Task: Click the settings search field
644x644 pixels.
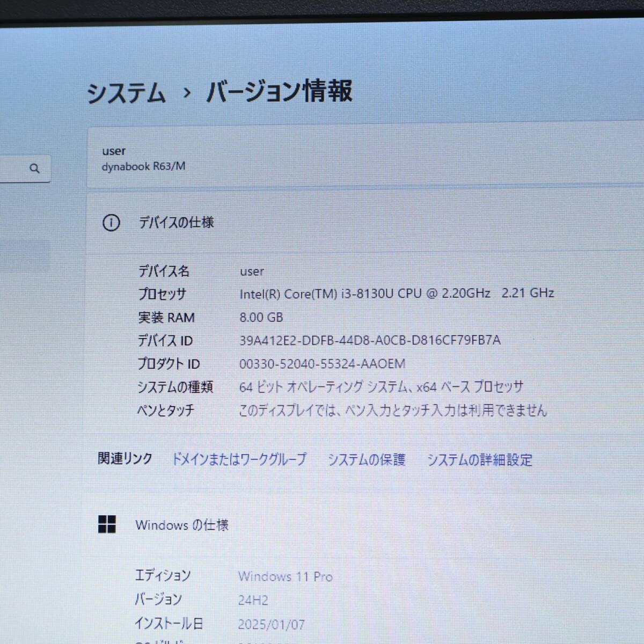Action: 25,169
